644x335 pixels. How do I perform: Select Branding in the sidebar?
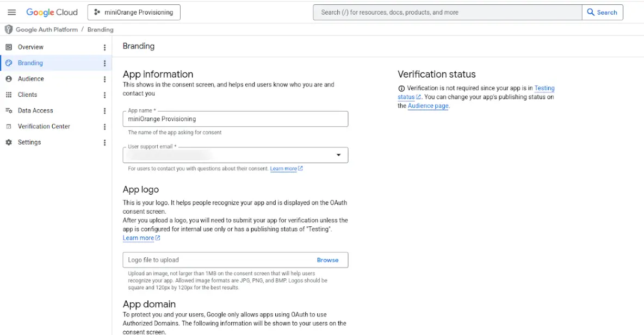[55, 63]
